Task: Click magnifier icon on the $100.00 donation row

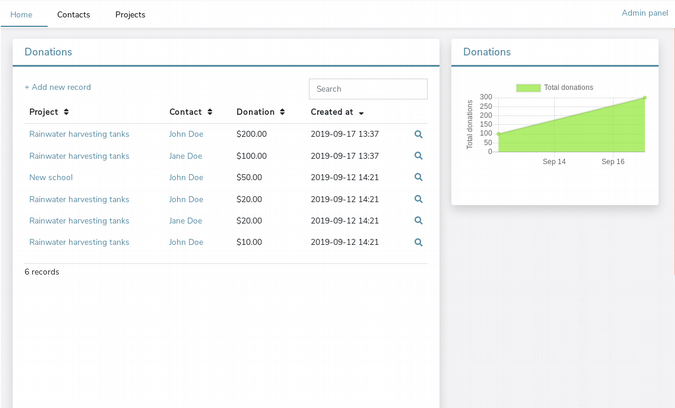Action: coord(418,156)
